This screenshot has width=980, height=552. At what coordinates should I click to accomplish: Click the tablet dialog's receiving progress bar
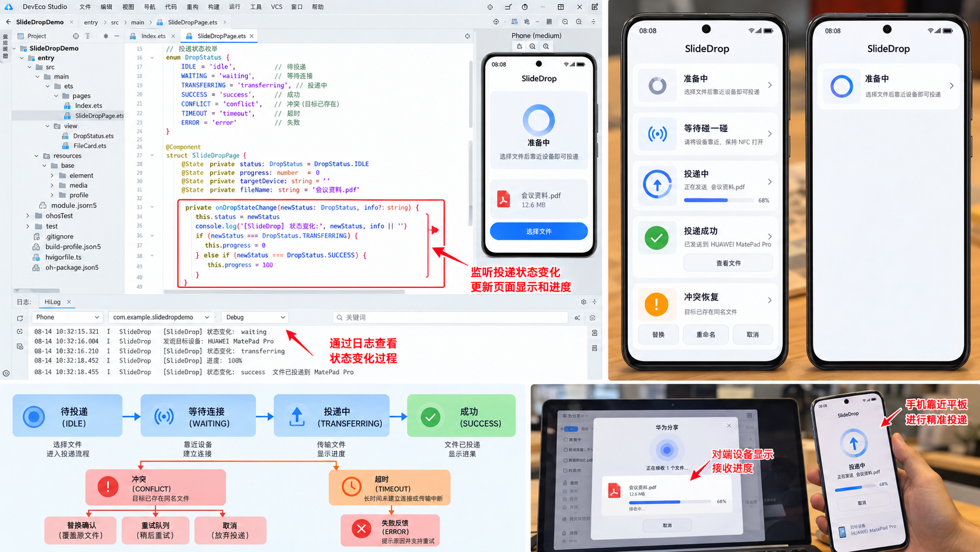(x=669, y=502)
